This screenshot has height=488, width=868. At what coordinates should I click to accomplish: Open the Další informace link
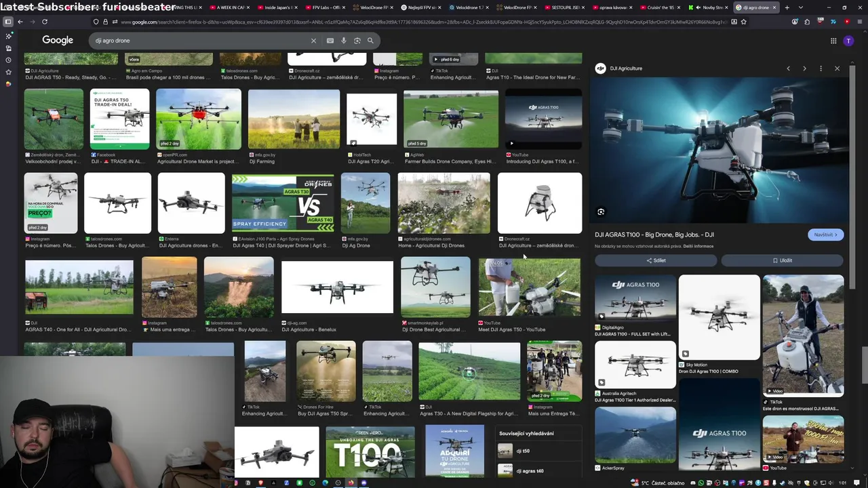(x=698, y=246)
